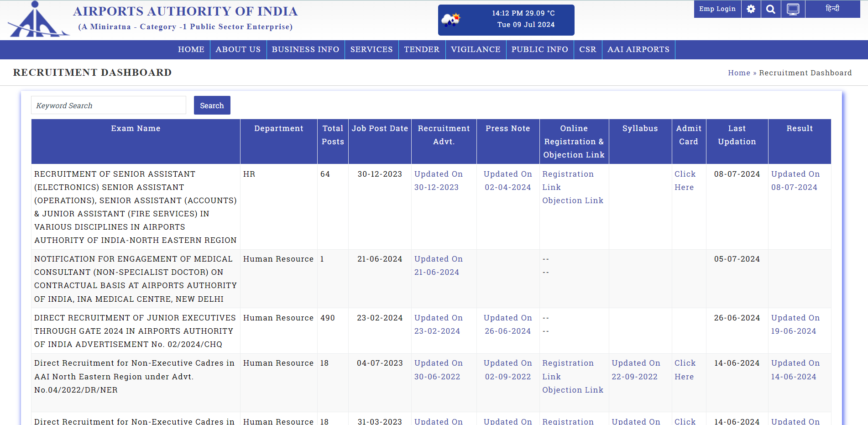868x425 pixels.
Task: Click the Search button
Action: click(x=212, y=105)
